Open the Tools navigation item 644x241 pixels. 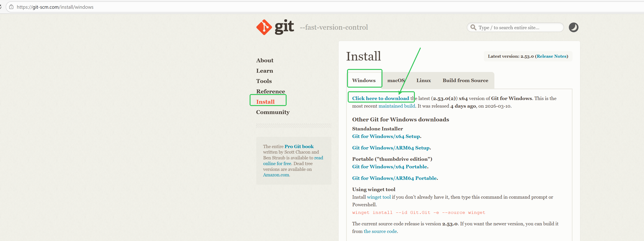click(264, 81)
